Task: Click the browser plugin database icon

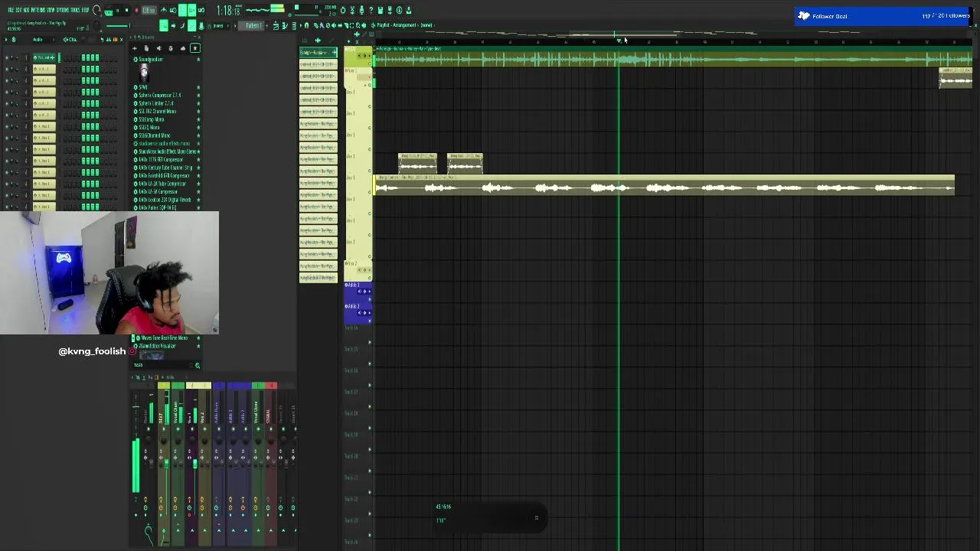Action: (x=171, y=48)
